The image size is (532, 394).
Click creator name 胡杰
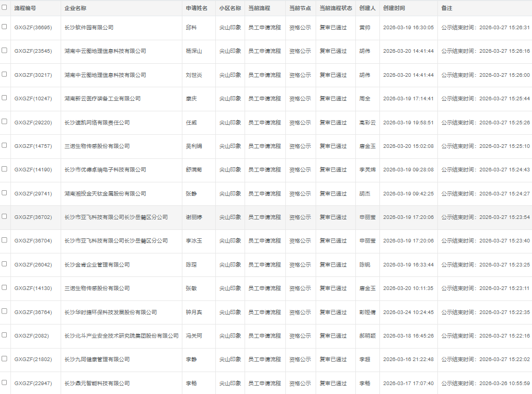[365, 194]
